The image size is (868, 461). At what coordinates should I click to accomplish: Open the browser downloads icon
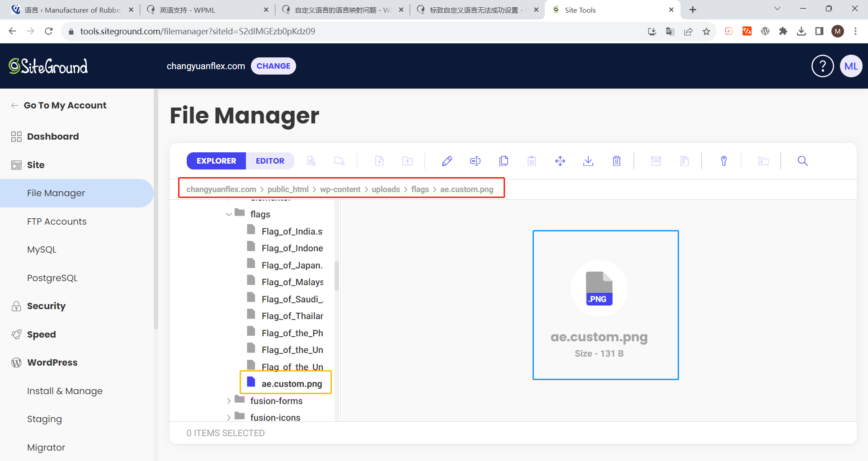(801, 31)
